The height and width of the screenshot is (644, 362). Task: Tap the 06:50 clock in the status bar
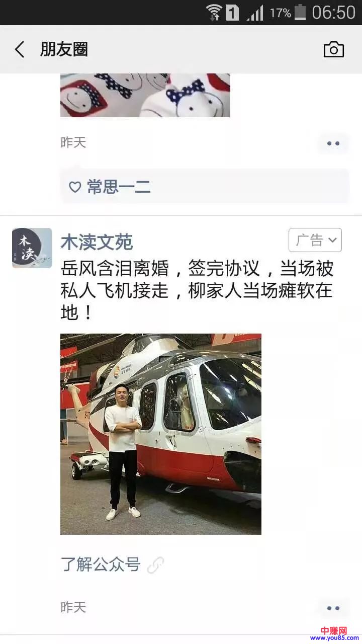333,13
